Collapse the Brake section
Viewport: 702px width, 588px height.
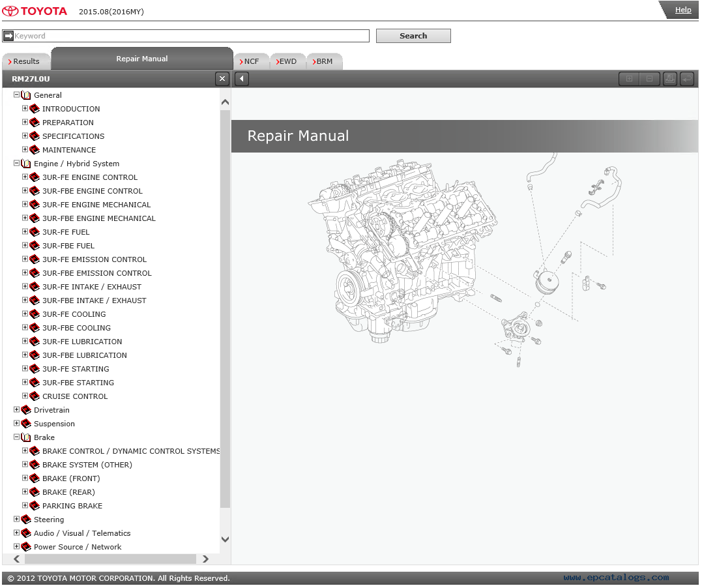[16, 437]
